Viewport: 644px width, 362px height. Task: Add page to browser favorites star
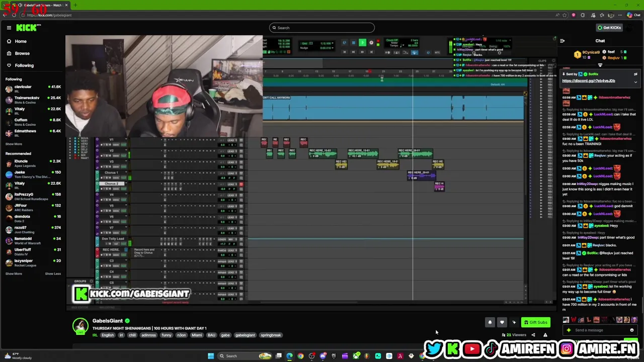pos(564,15)
